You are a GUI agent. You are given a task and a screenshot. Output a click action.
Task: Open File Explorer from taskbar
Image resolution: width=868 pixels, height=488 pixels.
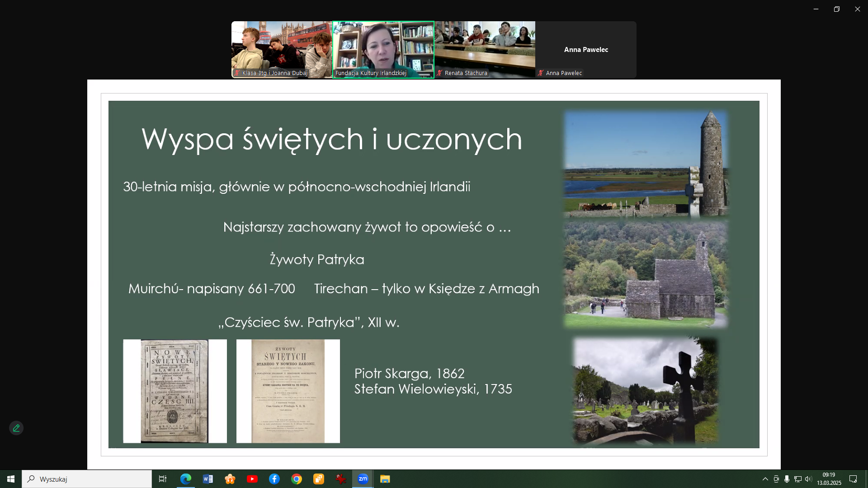[x=385, y=479]
